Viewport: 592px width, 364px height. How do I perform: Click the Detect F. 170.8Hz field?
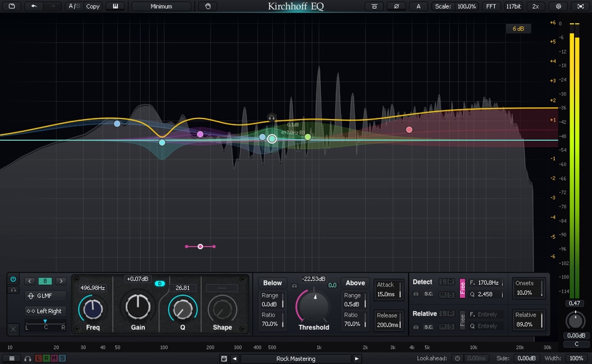click(487, 283)
